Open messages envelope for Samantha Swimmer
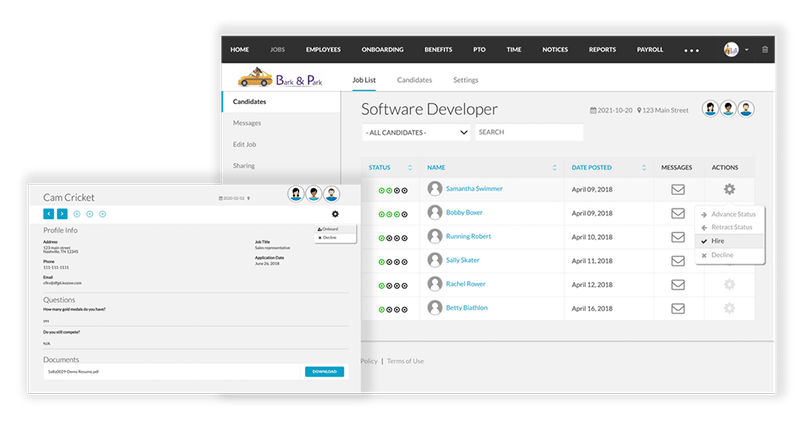Screen dimensions: 800x448 pos(677,189)
